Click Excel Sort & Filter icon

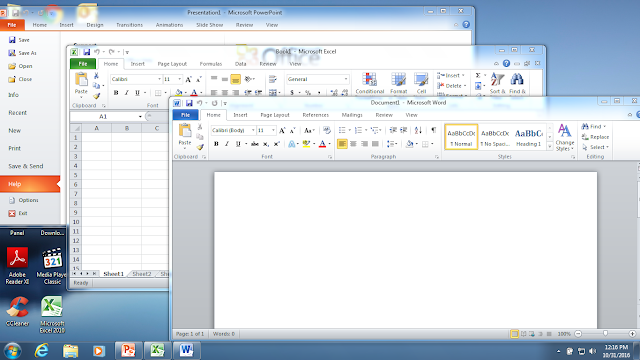pos(497,84)
